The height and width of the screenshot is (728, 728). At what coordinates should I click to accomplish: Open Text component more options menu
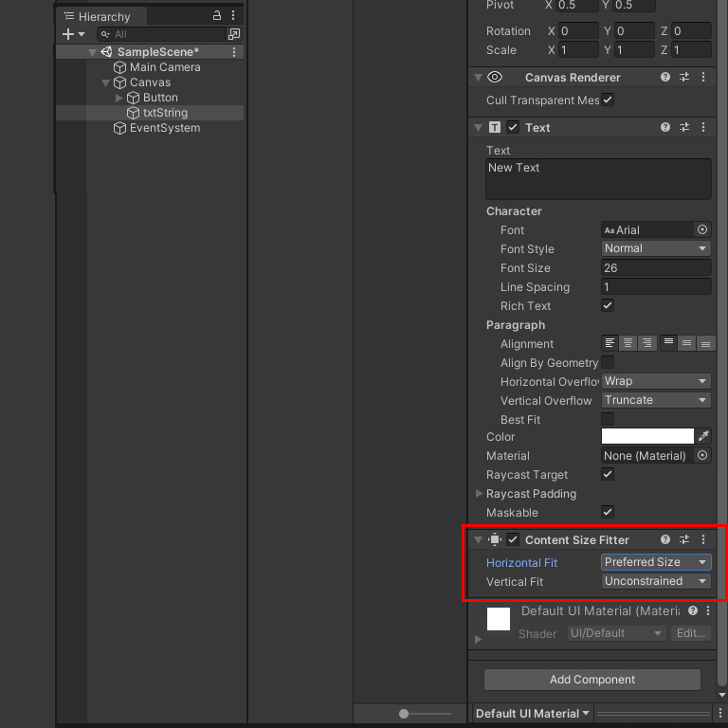[703, 127]
